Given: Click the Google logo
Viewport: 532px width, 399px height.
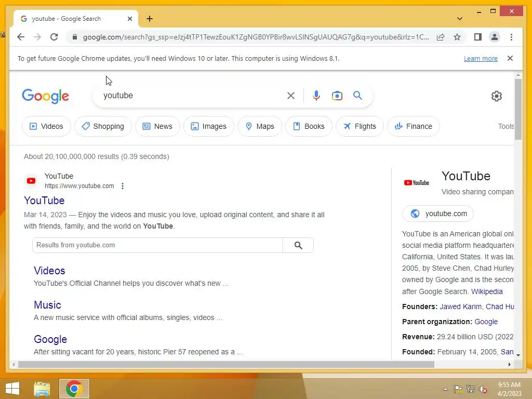Looking at the screenshot, I should [46, 96].
